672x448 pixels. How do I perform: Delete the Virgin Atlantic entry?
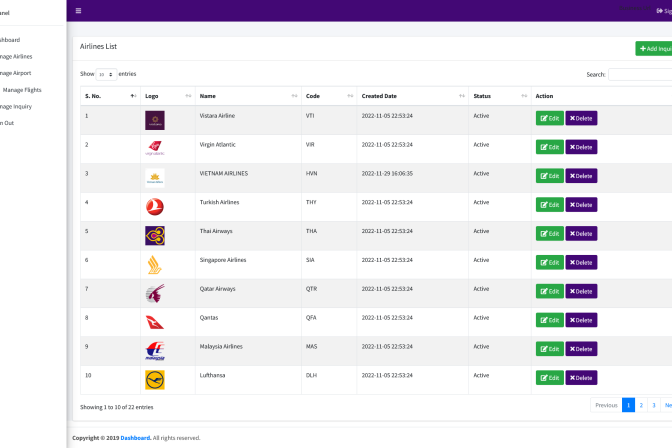(581, 147)
